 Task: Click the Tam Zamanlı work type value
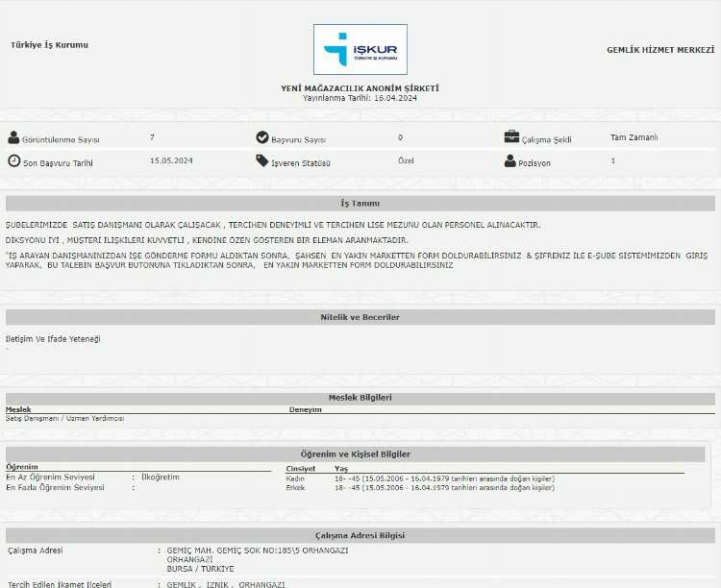pos(634,137)
